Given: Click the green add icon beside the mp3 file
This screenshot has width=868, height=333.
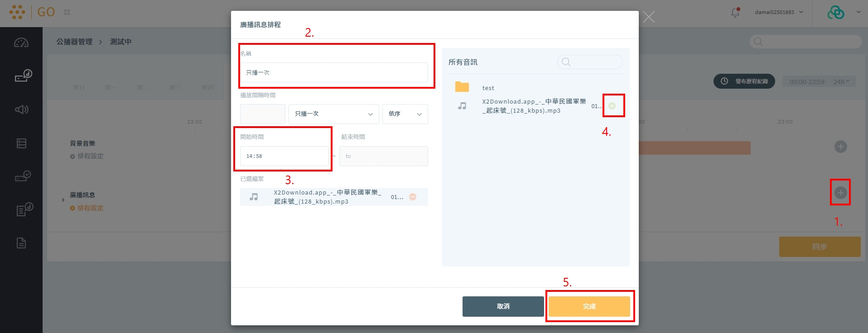Looking at the screenshot, I should (x=612, y=106).
